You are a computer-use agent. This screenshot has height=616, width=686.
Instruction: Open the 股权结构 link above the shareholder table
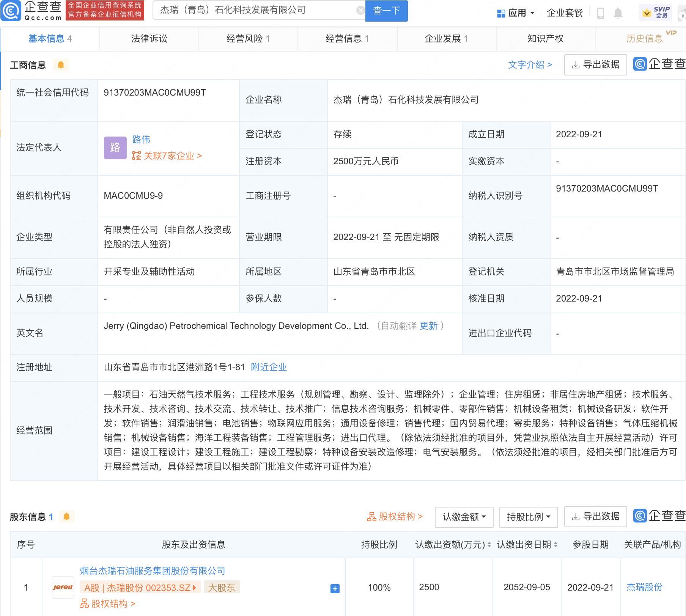(x=395, y=517)
